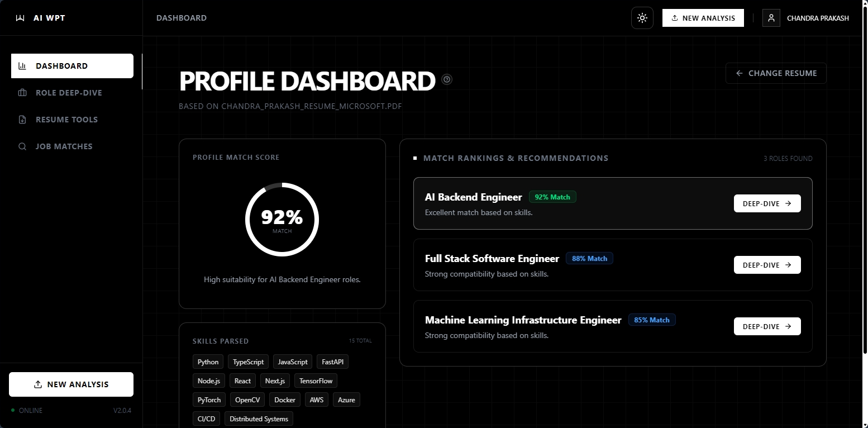Select the AI Backend Engineer role title
The width and height of the screenshot is (868, 428).
[x=474, y=197]
